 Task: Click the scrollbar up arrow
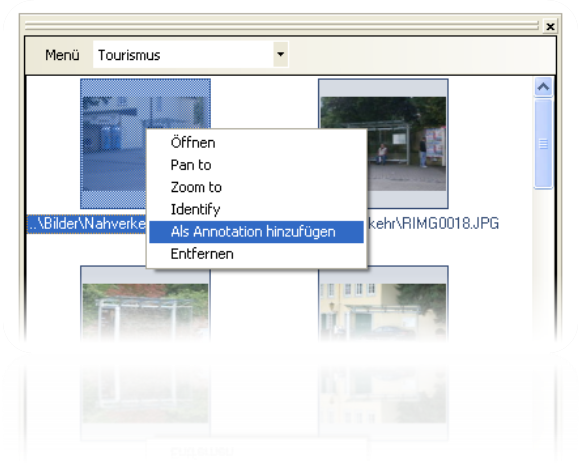click(x=543, y=87)
